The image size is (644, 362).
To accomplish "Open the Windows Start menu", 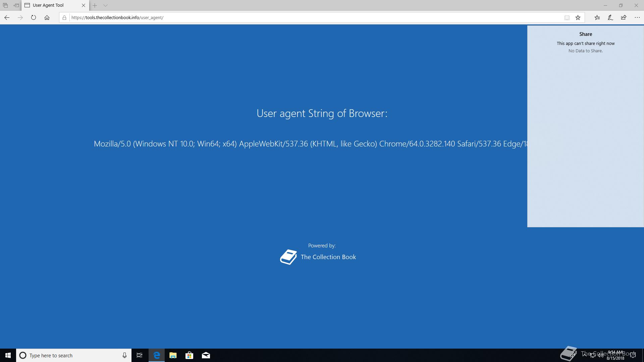I will 8,355.
